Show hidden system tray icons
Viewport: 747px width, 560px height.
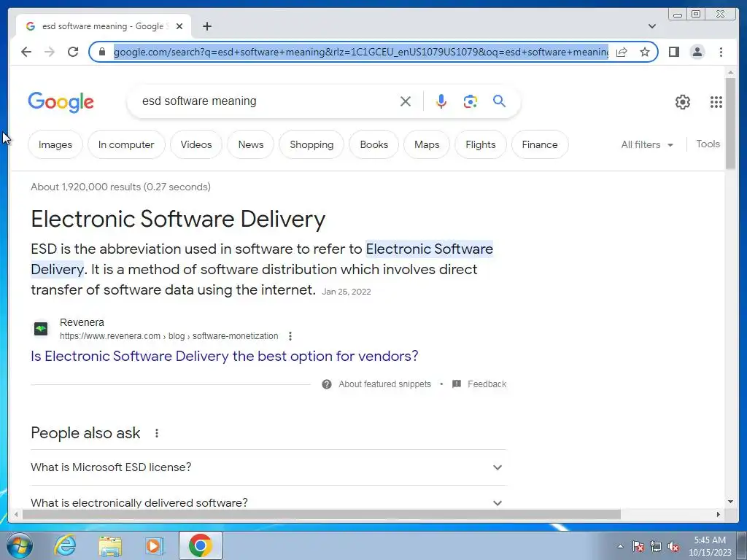(620, 546)
